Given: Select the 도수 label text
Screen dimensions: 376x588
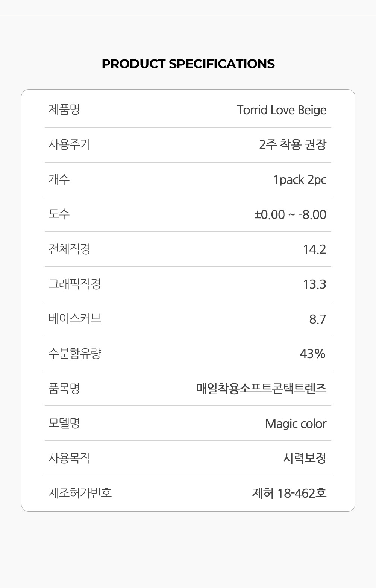Looking at the screenshot, I should pos(59,214).
